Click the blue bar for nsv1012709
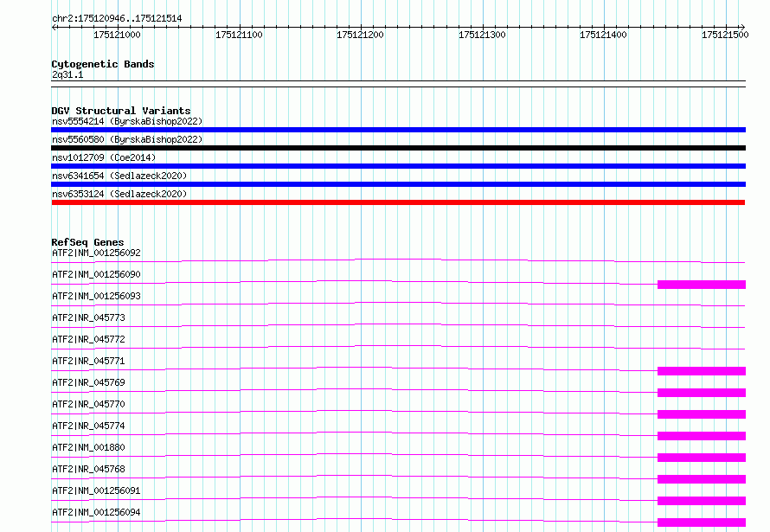Image resolution: width=770 pixels, height=532 pixels. pyautogui.click(x=398, y=166)
